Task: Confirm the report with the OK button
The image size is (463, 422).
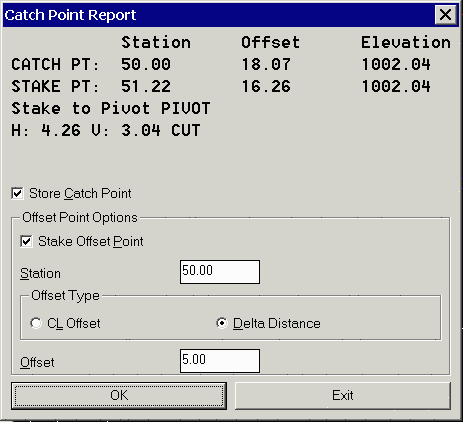Action: tap(119, 396)
